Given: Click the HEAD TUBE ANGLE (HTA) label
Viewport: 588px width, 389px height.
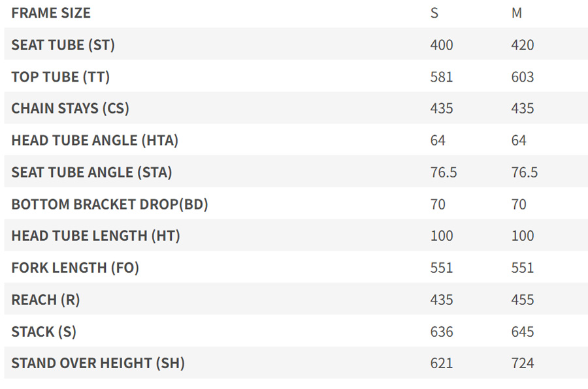Looking at the screenshot, I should click(95, 140).
